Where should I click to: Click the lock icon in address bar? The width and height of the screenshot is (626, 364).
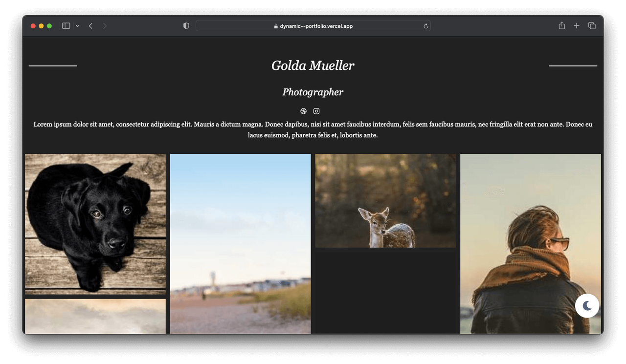coord(276,26)
